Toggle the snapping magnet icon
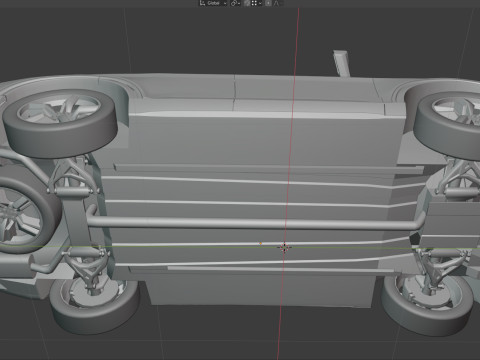480x360 pixels. (247, 3)
